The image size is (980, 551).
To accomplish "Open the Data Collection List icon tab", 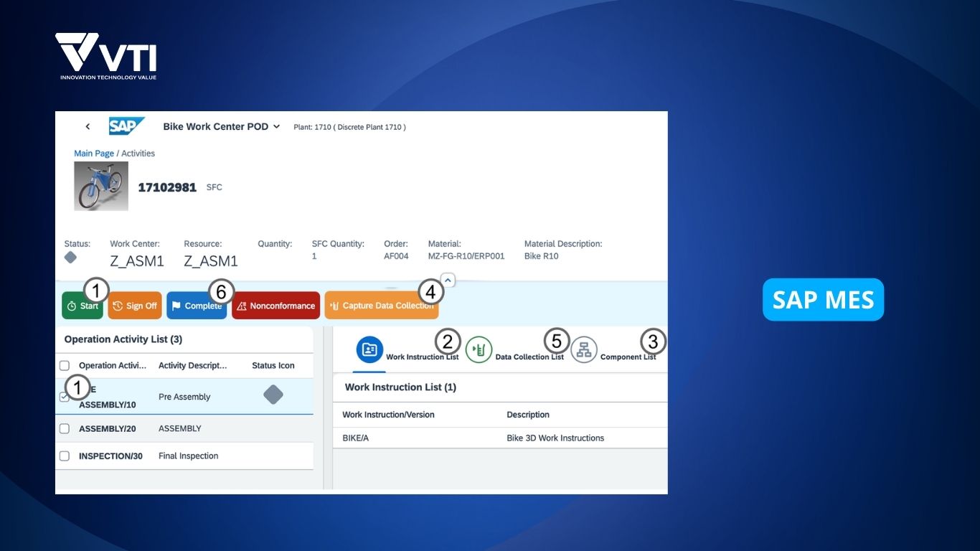I will click(479, 349).
